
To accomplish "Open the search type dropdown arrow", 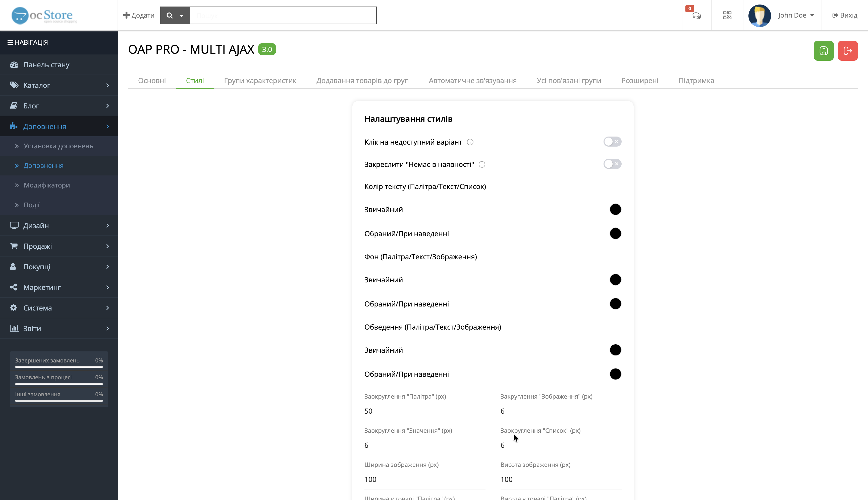I will pos(181,16).
